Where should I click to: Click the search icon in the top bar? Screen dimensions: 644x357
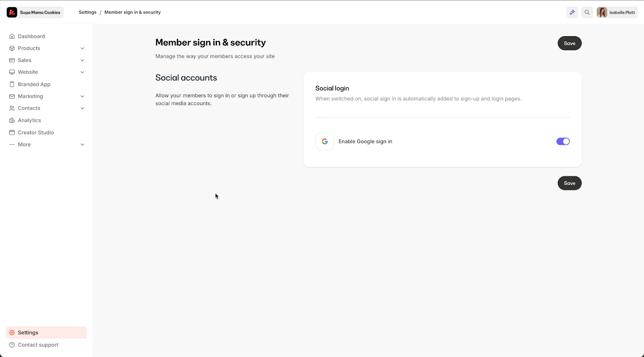[587, 12]
